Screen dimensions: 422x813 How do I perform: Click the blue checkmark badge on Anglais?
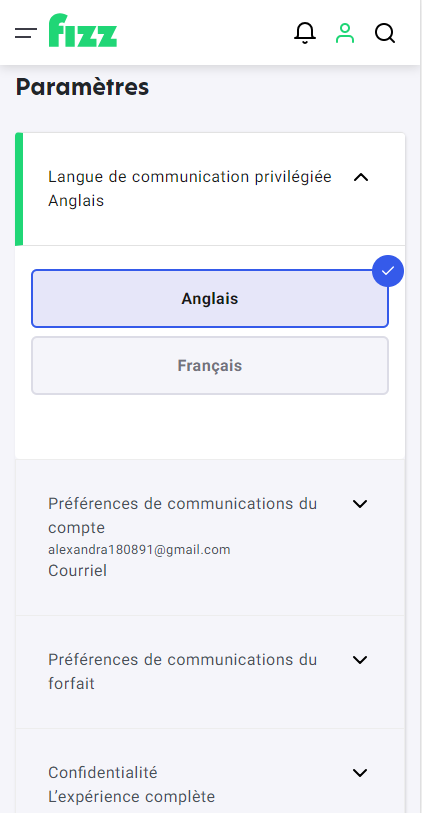click(x=388, y=271)
